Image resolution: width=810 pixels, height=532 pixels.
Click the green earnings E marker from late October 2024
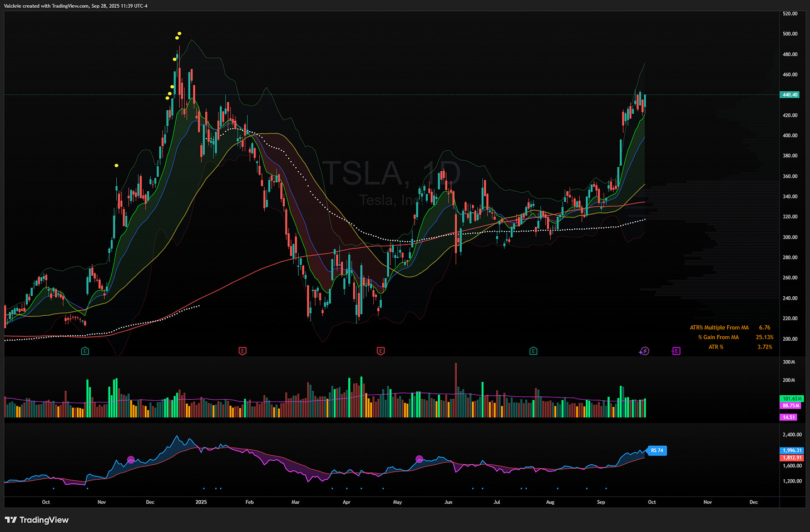pyautogui.click(x=85, y=351)
